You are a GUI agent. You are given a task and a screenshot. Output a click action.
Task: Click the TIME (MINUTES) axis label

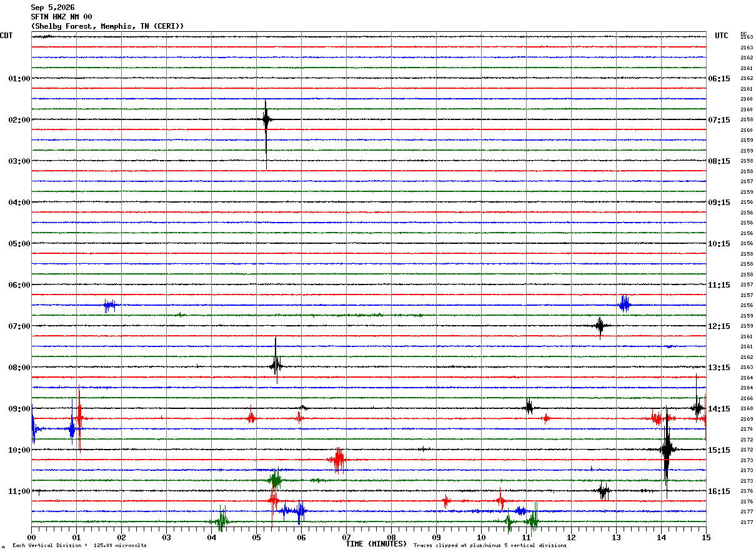(376, 544)
